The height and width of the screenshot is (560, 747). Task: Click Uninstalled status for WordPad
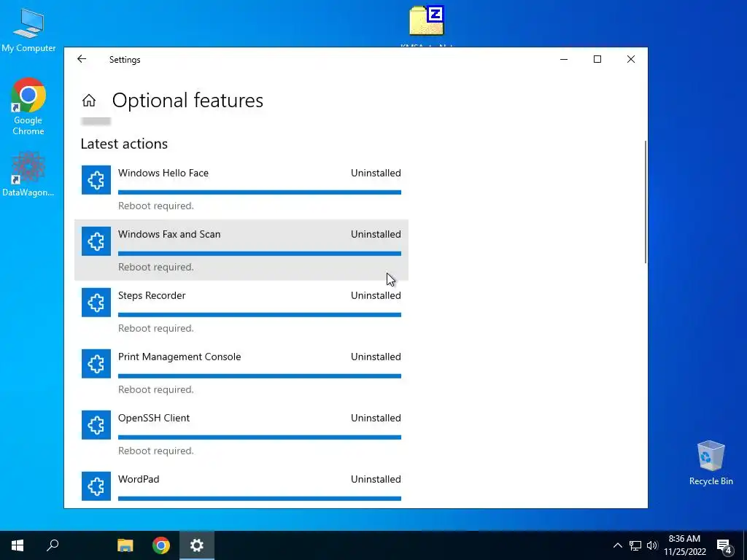[376, 479]
